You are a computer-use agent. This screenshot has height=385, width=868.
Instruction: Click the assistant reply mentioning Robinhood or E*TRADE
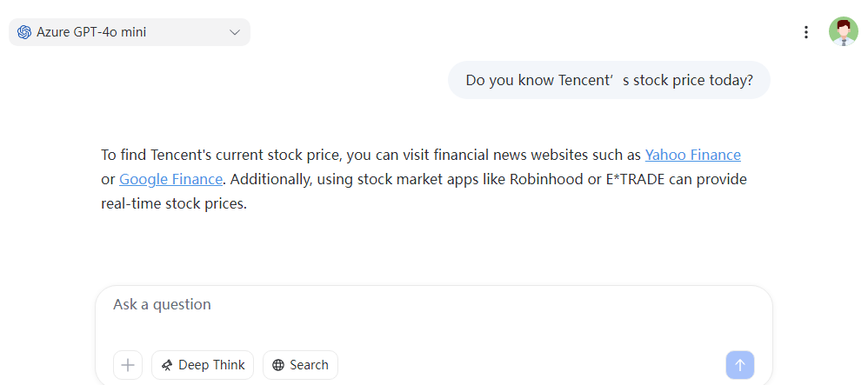[424, 179]
